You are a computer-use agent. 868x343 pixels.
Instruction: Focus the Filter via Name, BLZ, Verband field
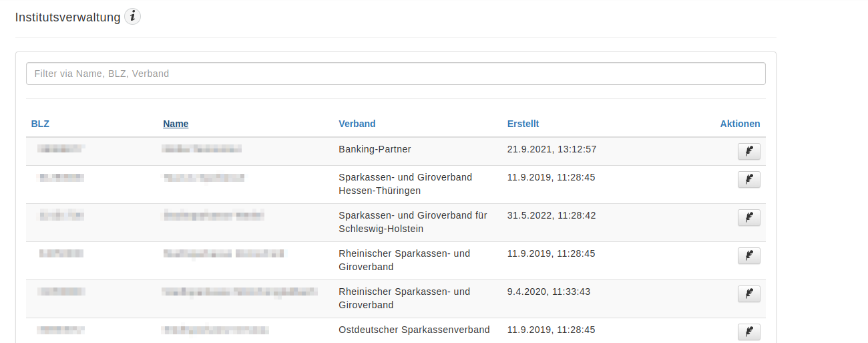point(396,74)
